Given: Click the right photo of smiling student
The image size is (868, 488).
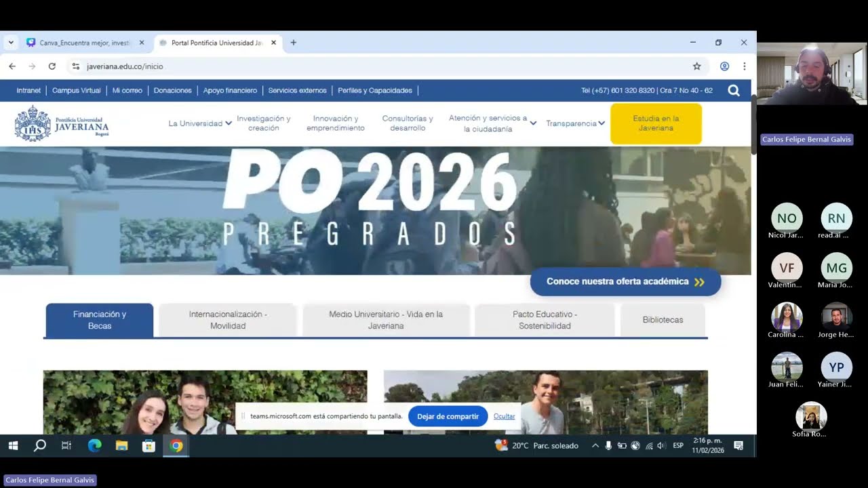Looking at the screenshot, I should coord(546,402).
